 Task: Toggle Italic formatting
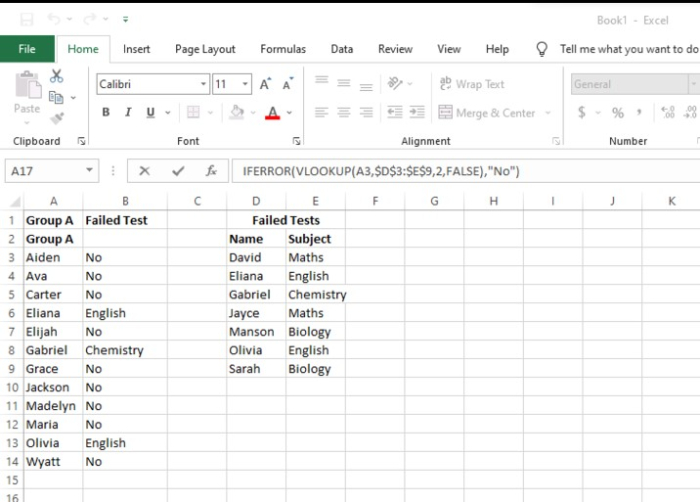[x=128, y=112]
